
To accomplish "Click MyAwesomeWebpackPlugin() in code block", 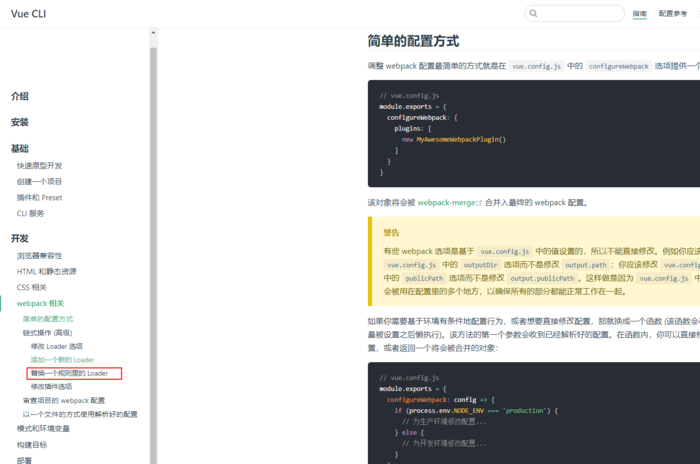I will pos(461,139).
